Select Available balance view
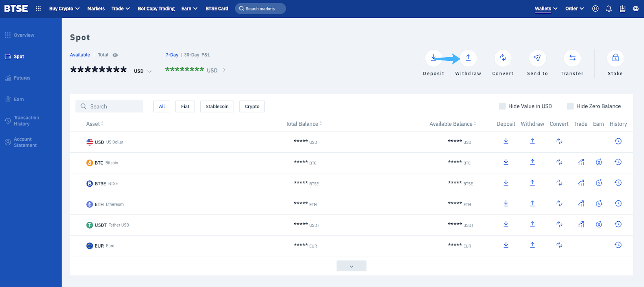 coord(80,55)
